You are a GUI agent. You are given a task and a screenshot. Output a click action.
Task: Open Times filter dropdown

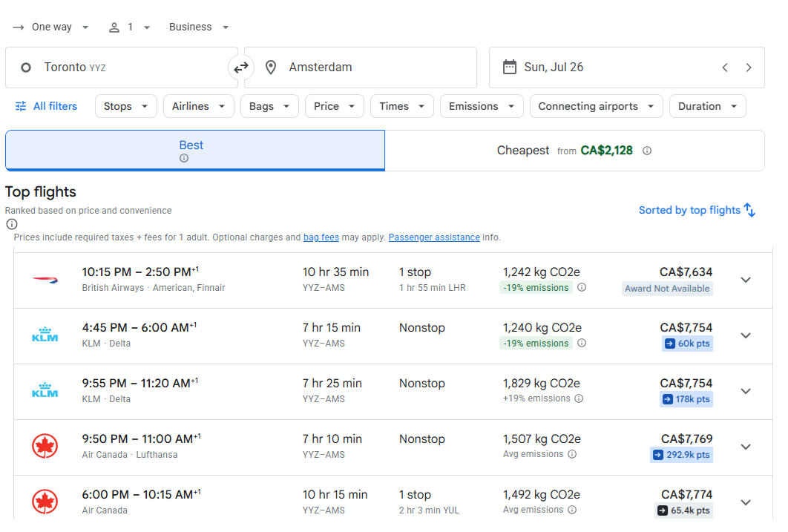pyautogui.click(x=402, y=106)
